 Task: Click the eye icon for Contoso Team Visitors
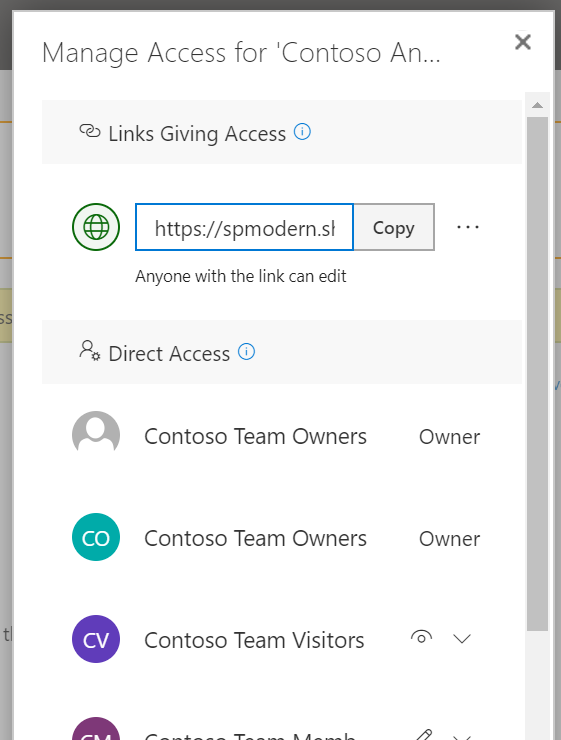tap(421, 637)
